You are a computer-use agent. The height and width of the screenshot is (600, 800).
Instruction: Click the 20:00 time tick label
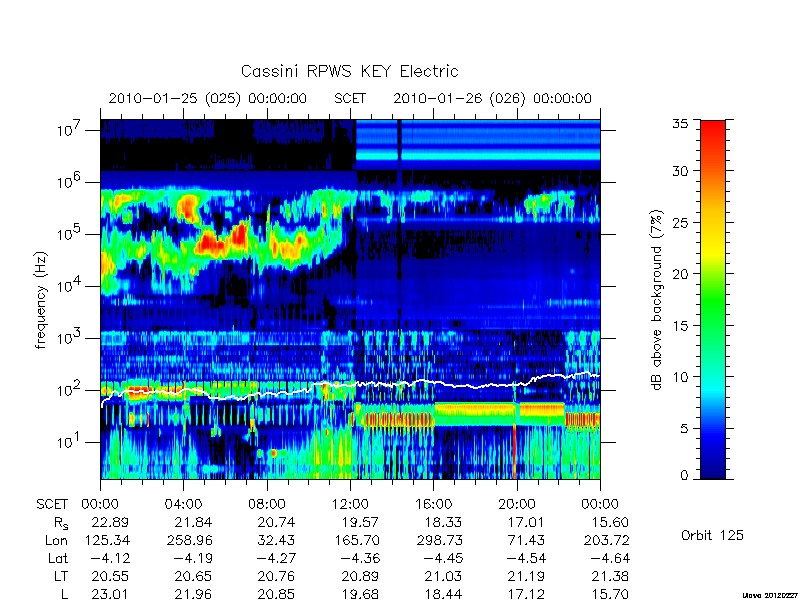(x=517, y=504)
